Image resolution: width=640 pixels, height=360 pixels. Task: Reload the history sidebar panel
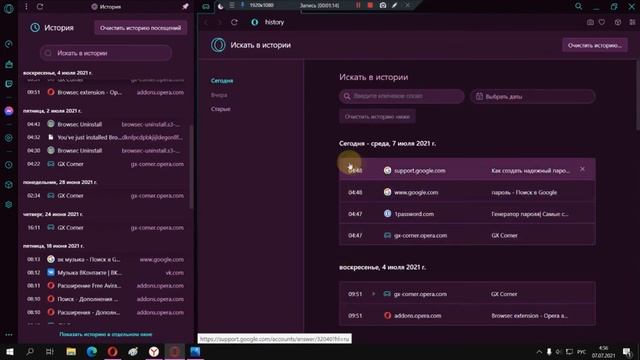click(40, 7)
